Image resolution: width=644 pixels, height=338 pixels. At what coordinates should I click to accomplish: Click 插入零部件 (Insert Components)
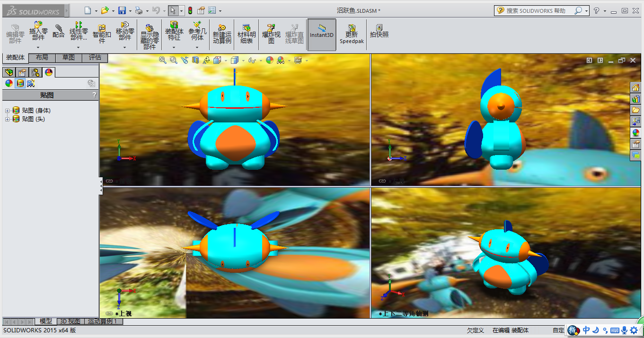click(x=38, y=31)
